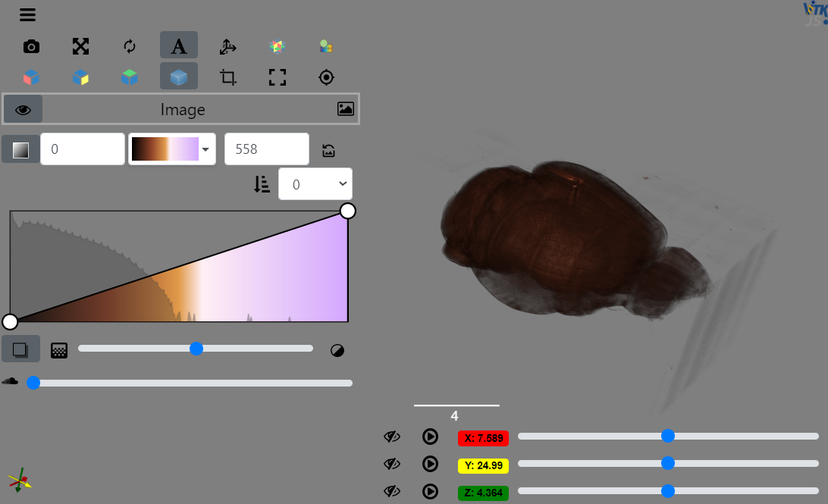Select the fullscreen expand tool
This screenshot has height=504, width=828.
click(80, 46)
